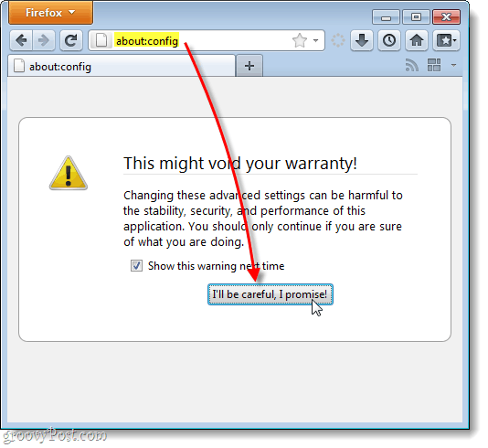This screenshot has width=488, height=448.
Task: Expand the address bar history dropdown arrow
Action: pos(315,40)
